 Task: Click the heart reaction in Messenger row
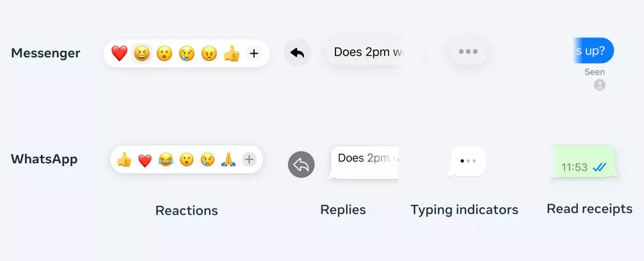[119, 54]
